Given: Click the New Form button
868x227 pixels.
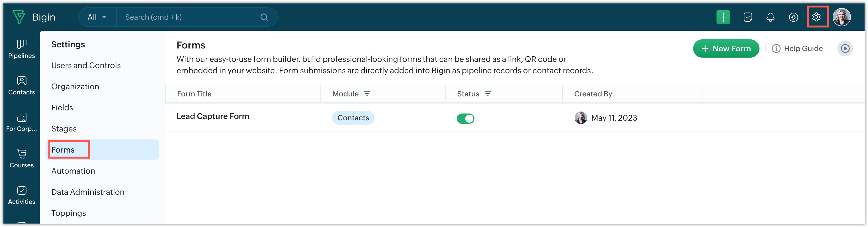Looking at the screenshot, I should [x=726, y=48].
